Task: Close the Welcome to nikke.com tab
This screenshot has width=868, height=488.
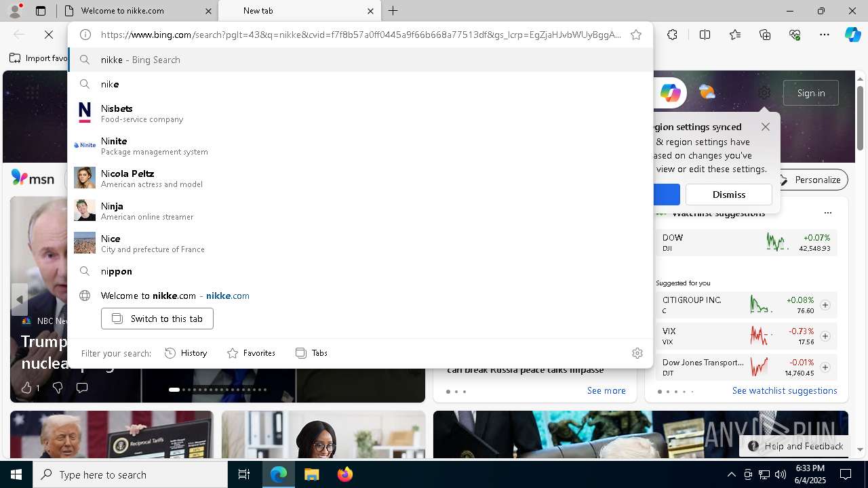Action: tap(208, 11)
